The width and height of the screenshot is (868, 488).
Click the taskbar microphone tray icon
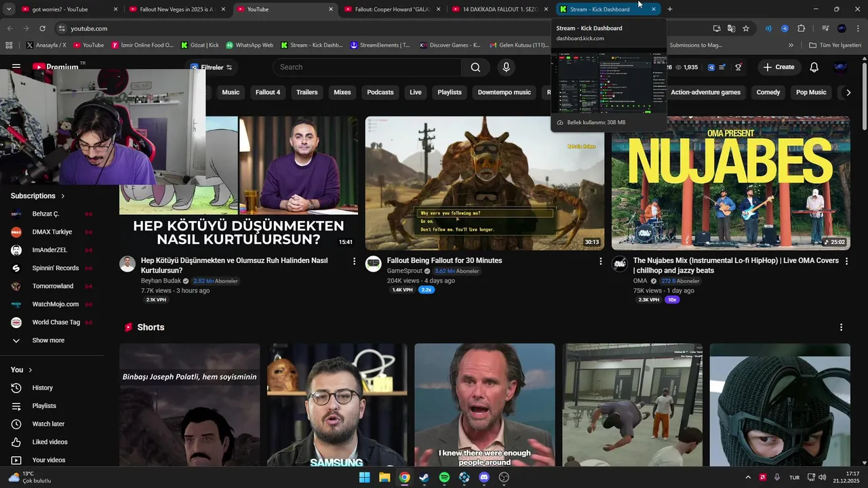777,477
